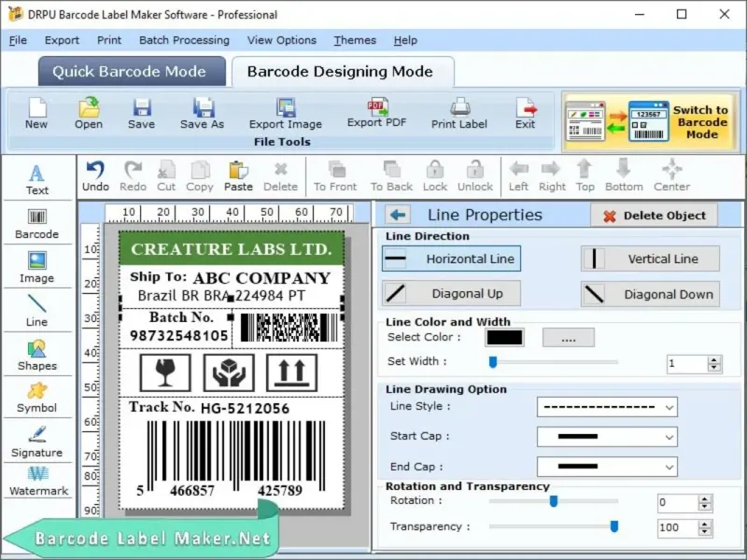Click Export Image tool
747x560 pixels.
point(286,113)
